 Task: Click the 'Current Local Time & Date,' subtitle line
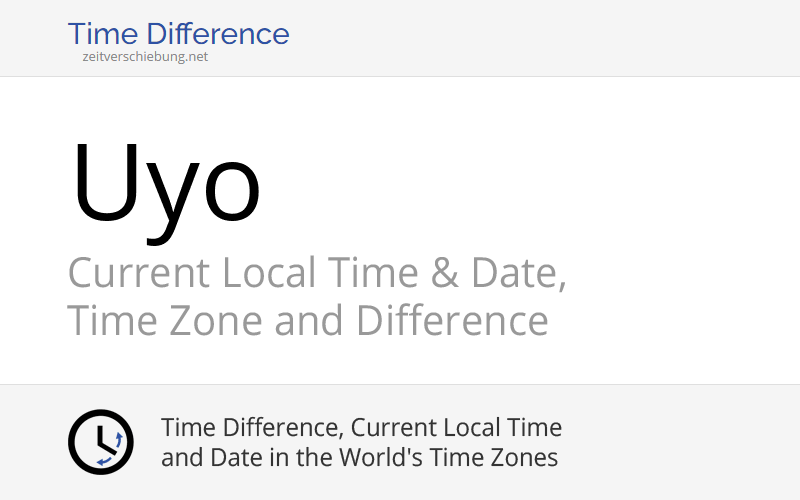[317, 273]
